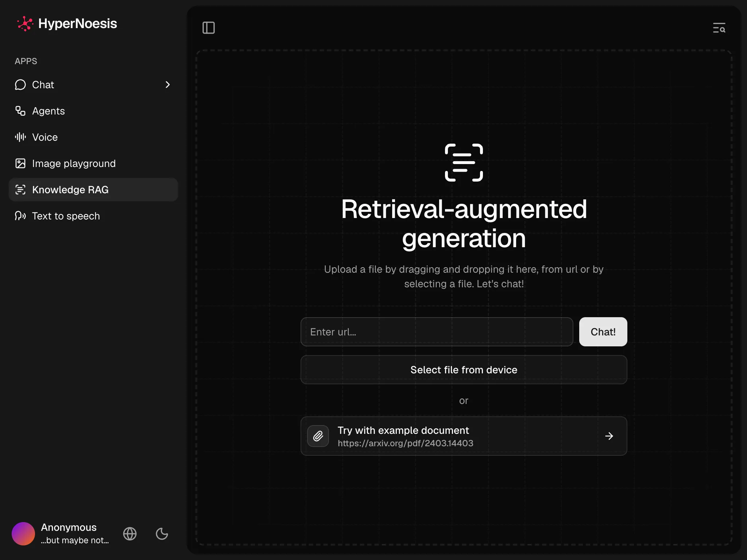
Task: Click the paperclip attachment icon
Action: 318,436
